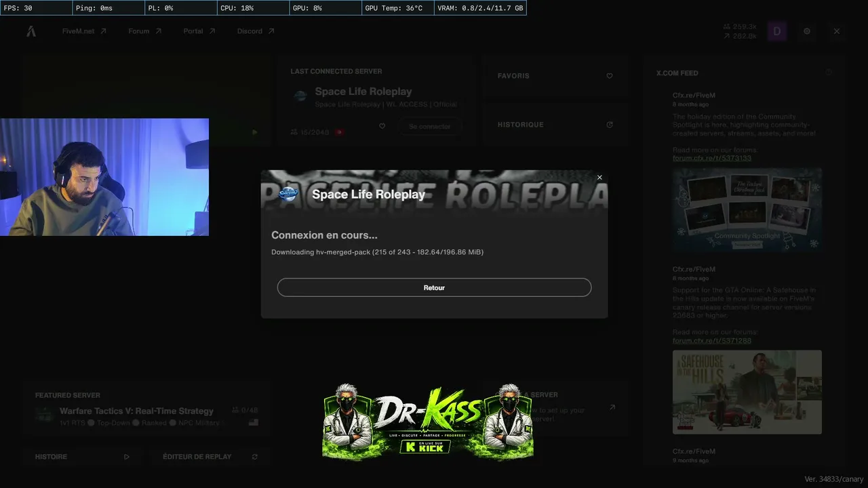Click the Space Life Roleplay server title in Last Connected Server

(x=363, y=91)
